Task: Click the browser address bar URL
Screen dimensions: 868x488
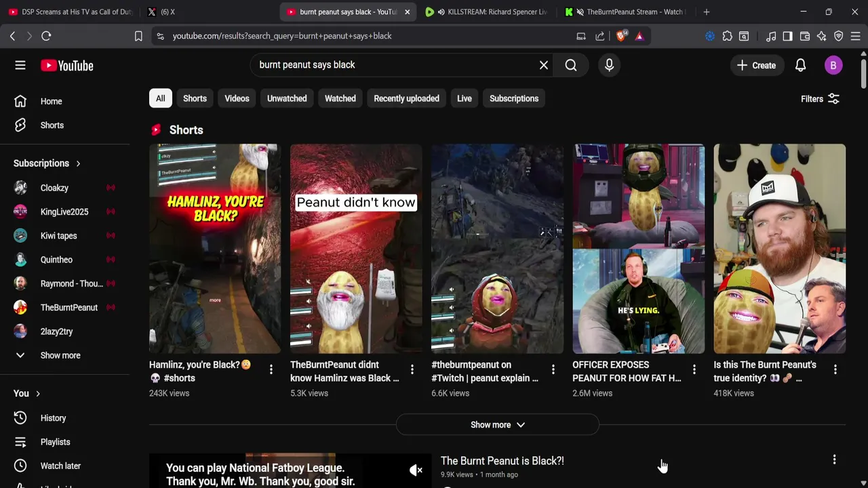Action: coord(282,36)
